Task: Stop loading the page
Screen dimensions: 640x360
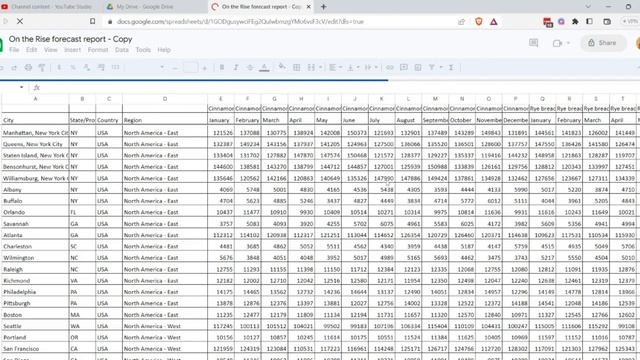Action: [x=20, y=21]
